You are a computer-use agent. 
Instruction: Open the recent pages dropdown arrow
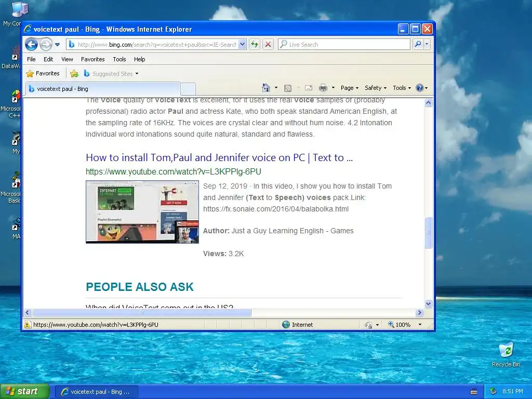coord(57,45)
